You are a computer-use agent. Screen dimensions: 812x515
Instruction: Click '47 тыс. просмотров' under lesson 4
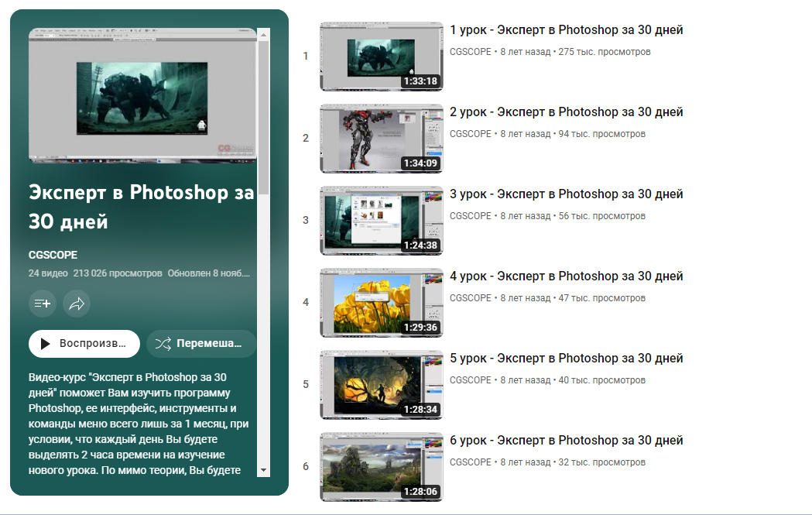click(x=601, y=298)
